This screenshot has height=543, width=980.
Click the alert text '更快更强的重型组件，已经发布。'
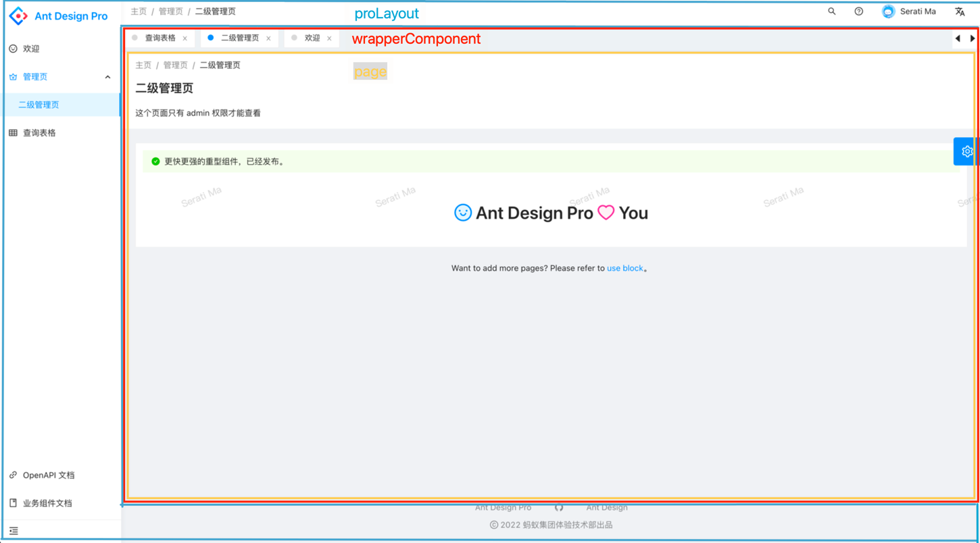(224, 161)
